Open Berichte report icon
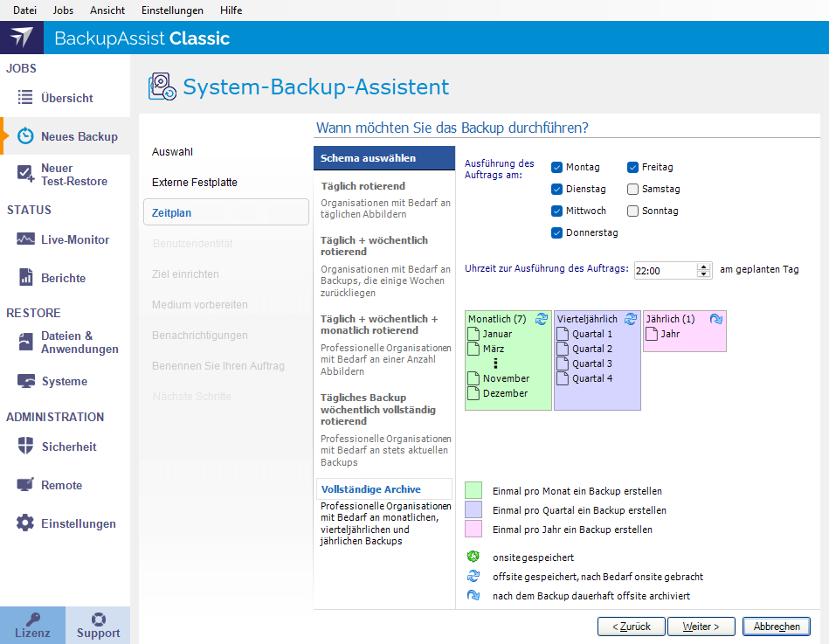Viewport: 829px width, 644px height. pyautogui.click(x=25, y=278)
